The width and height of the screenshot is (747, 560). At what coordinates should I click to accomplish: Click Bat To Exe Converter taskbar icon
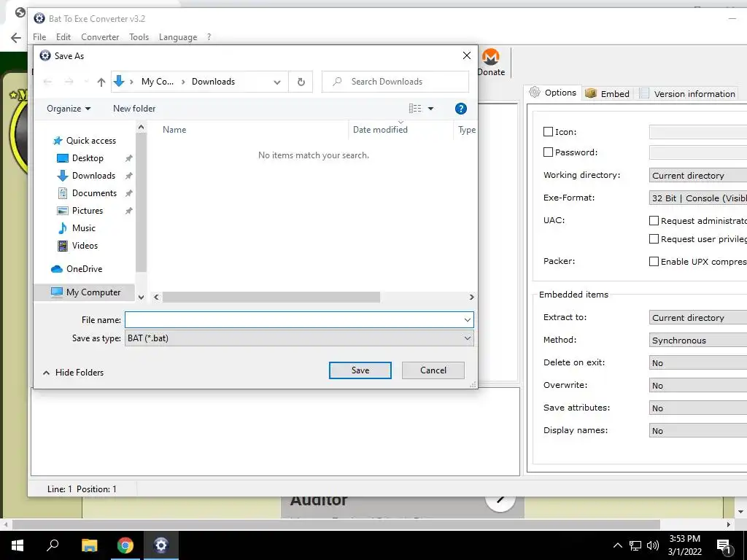click(x=161, y=545)
